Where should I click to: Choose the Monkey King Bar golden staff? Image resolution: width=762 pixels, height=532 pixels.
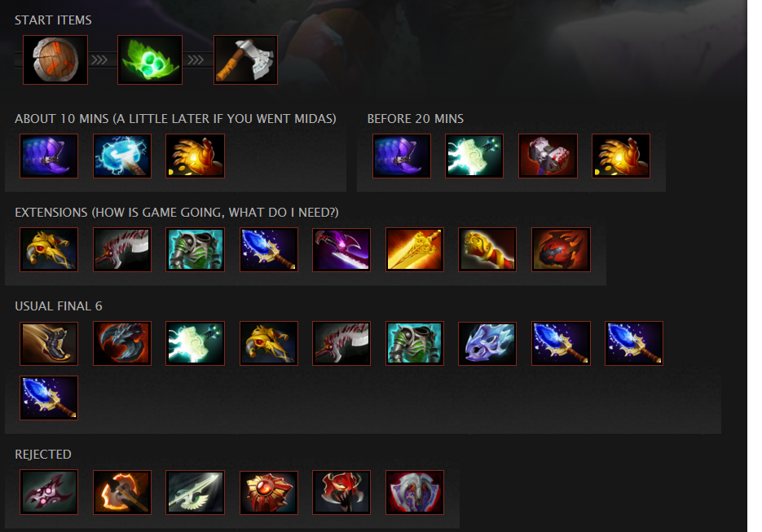[x=487, y=250]
